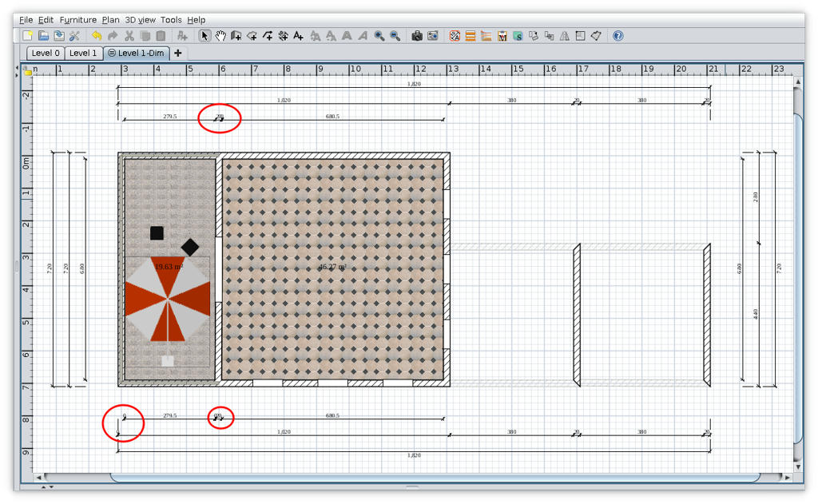Open the Edit menu
Screen dimensions: 818x504
46,20
